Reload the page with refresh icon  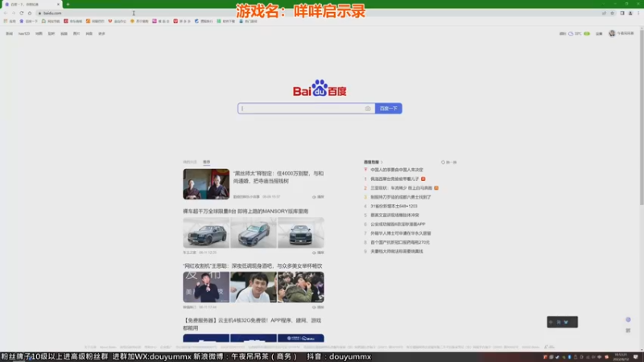tap(22, 13)
